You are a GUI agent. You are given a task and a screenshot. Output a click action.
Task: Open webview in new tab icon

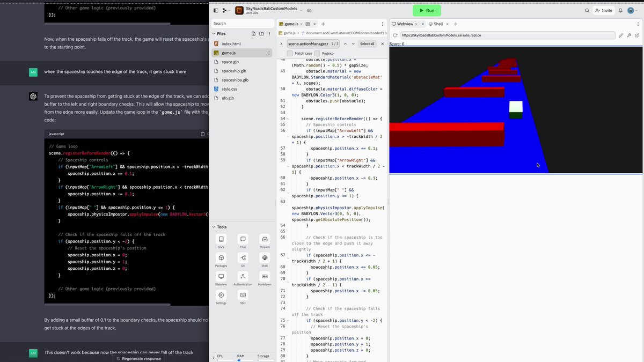click(x=637, y=35)
